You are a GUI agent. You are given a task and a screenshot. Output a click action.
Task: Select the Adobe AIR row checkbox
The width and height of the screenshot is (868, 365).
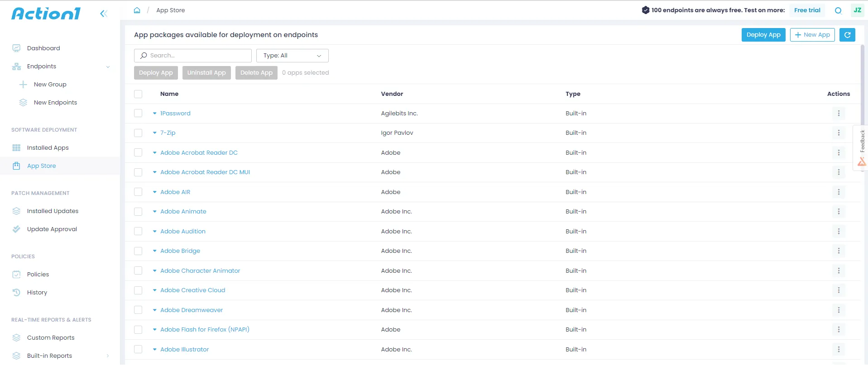point(138,192)
